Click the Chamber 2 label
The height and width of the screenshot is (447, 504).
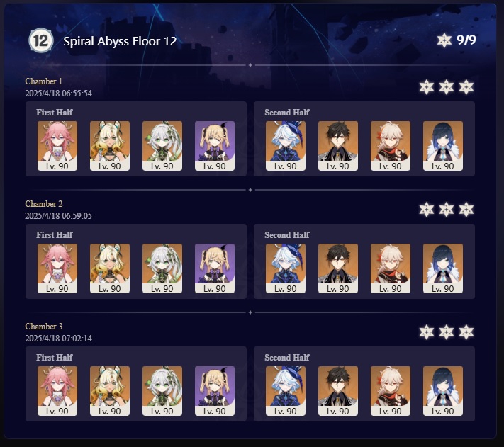[x=44, y=204]
